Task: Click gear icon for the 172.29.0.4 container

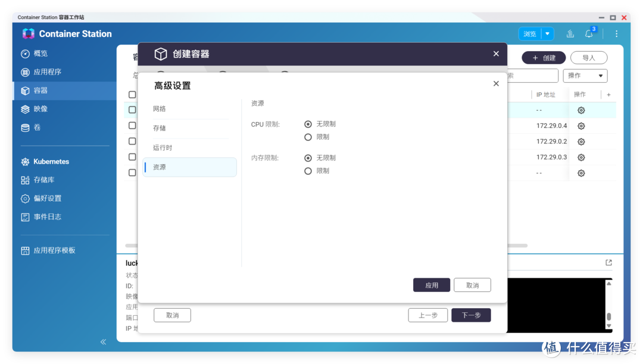Action: pos(581,126)
